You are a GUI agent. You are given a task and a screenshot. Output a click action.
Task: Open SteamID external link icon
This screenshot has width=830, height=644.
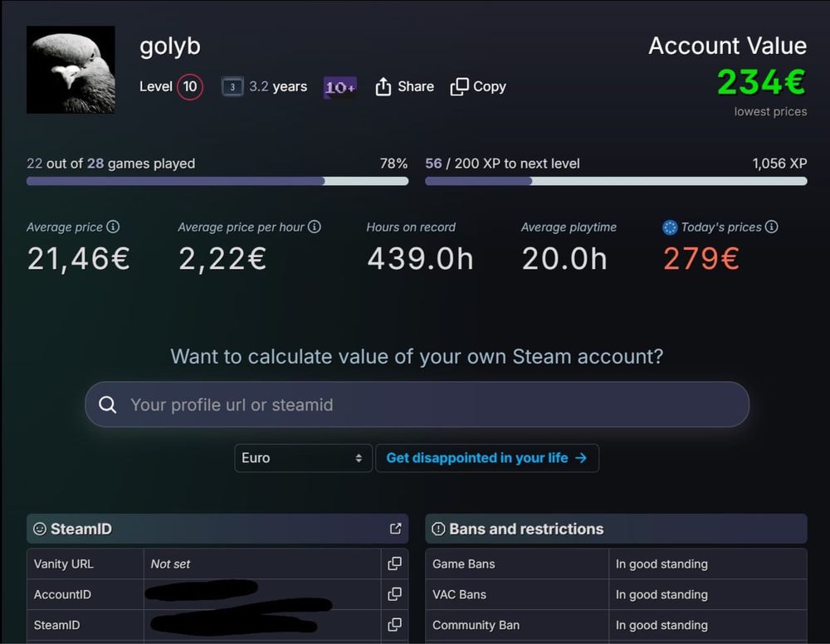pyautogui.click(x=395, y=529)
